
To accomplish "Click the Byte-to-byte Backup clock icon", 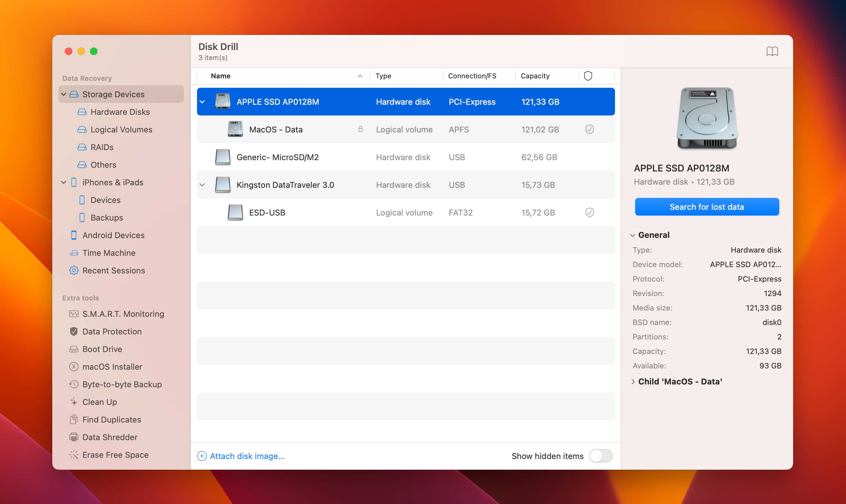I will click(x=74, y=384).
